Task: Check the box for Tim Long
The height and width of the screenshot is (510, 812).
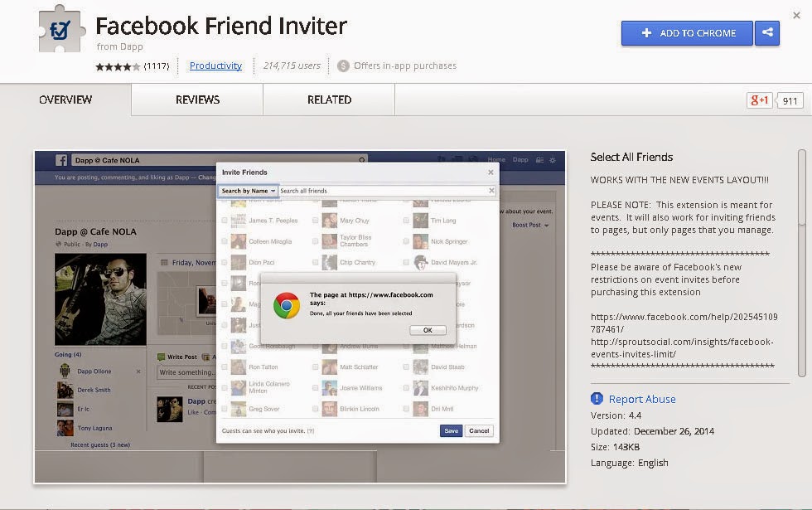Action: coord(406,221)
